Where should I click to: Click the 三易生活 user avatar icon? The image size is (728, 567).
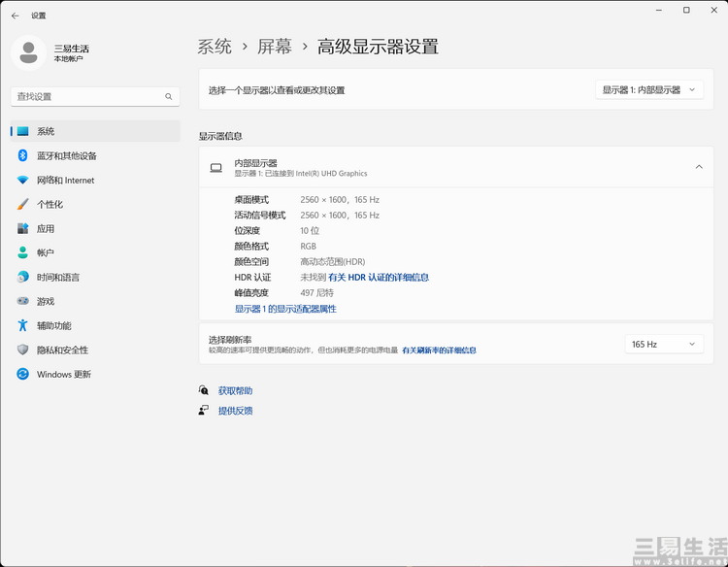click(x=28, y=52)
